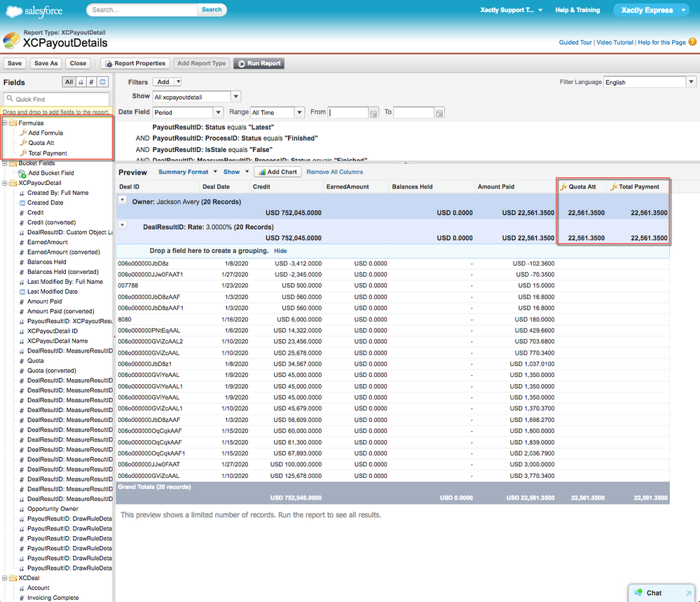Collapse the XCPayoutDetail folder

(x=4, y=183)
